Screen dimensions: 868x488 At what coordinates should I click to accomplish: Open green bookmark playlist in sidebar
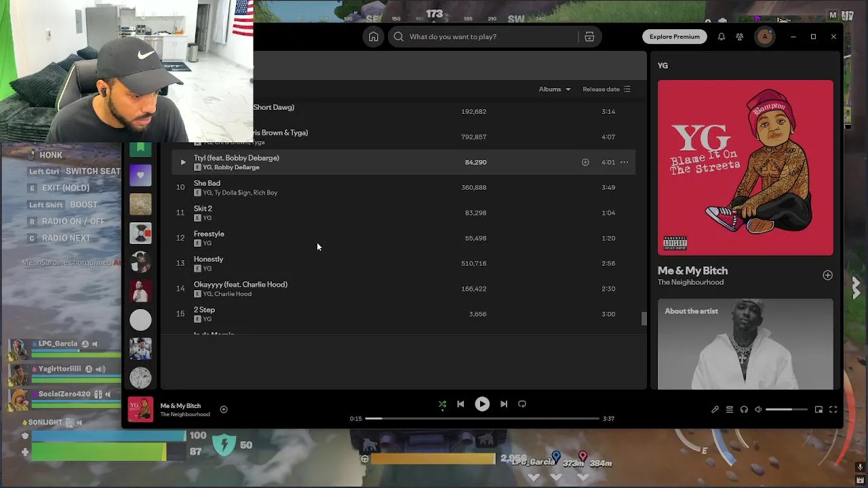(x=140, y=149)
